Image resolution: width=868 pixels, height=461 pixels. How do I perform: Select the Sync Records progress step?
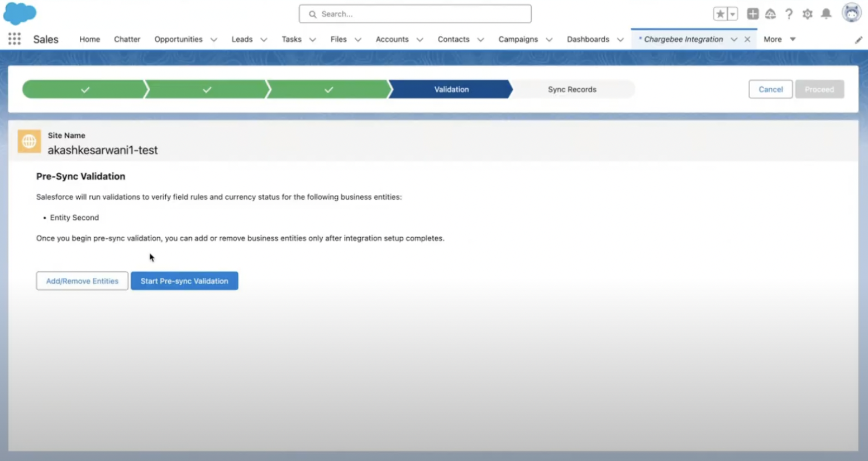pos(572,89)
